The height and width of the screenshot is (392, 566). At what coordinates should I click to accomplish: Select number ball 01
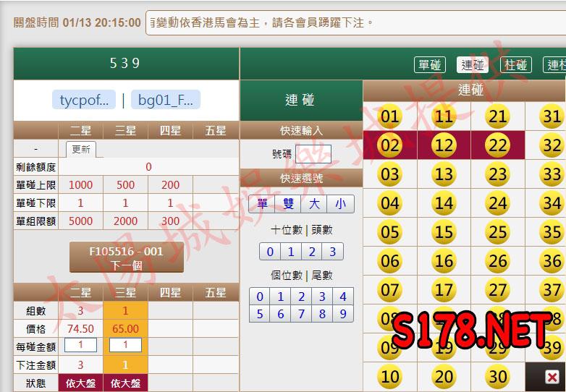[x=389, y=116]
